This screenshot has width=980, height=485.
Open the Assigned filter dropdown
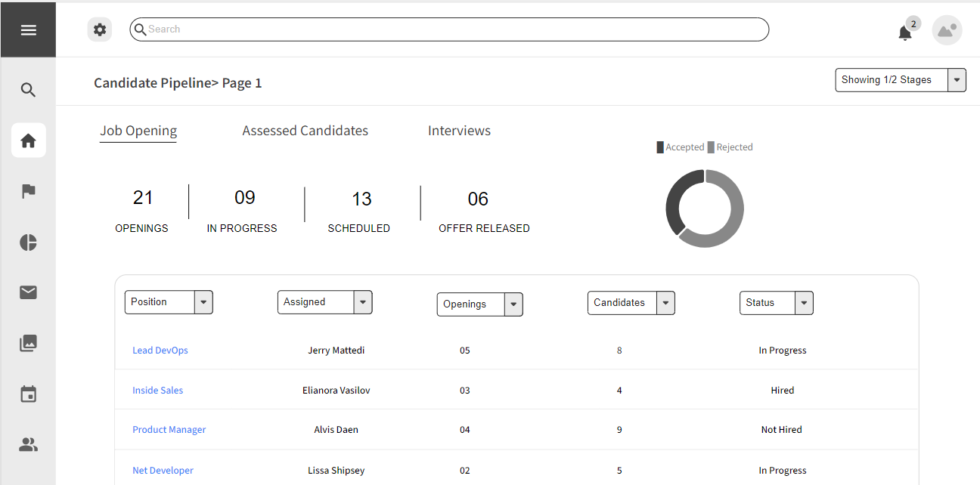tap(325, 302)
